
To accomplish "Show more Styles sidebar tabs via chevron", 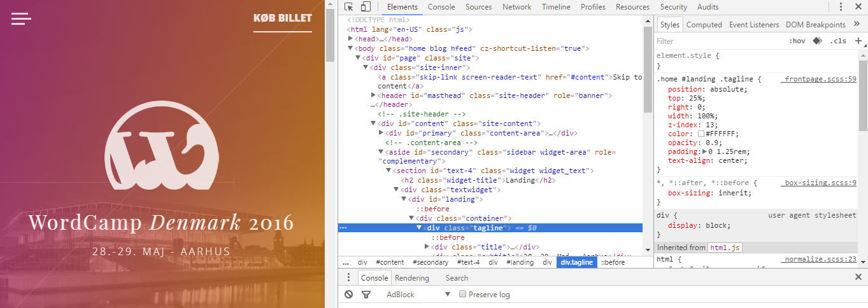I will (858, 25).
